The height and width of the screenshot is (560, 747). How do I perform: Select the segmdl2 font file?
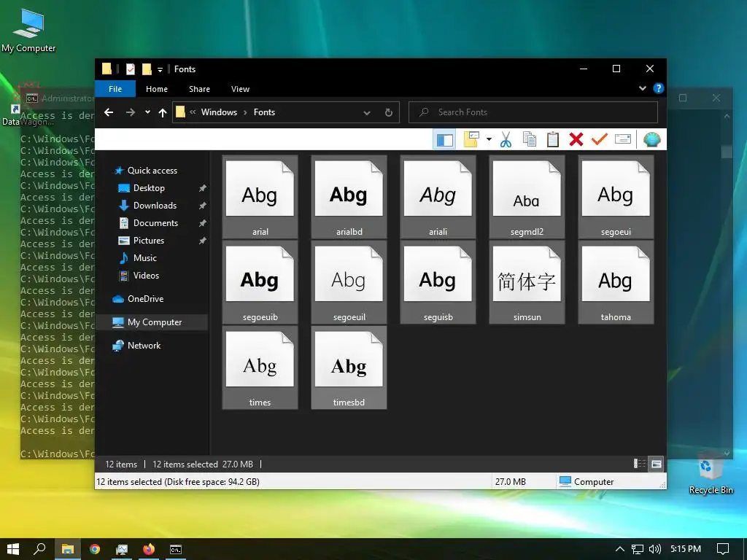point(527,197)
